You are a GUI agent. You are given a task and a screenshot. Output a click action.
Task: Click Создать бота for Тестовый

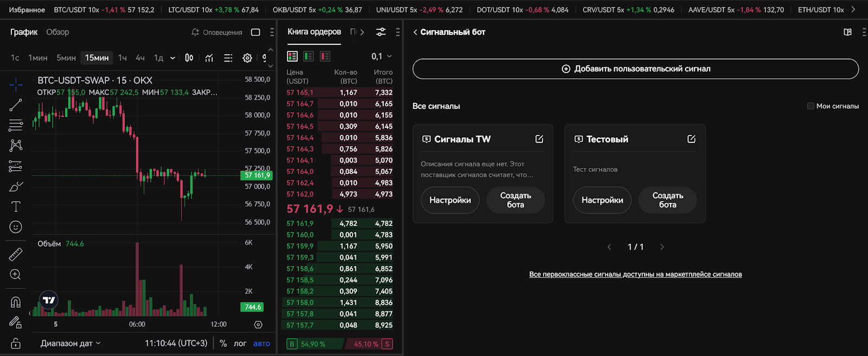[x=668, y=200]
